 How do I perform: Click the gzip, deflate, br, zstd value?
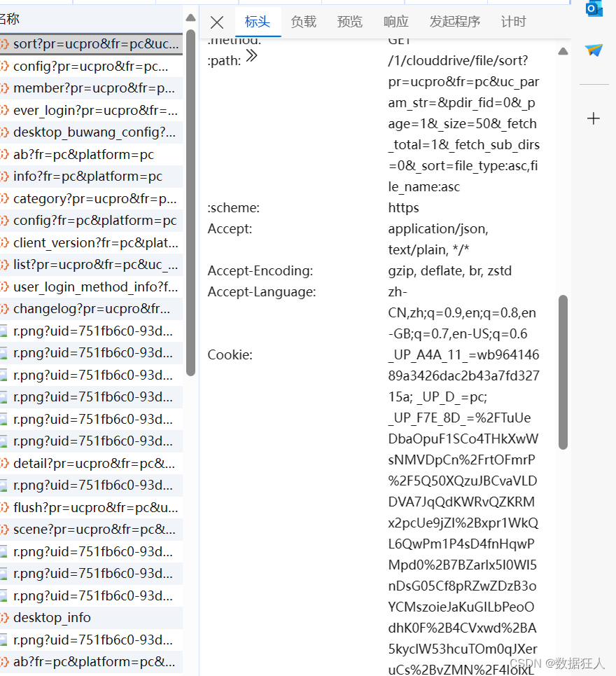click(x=449, y=270)
